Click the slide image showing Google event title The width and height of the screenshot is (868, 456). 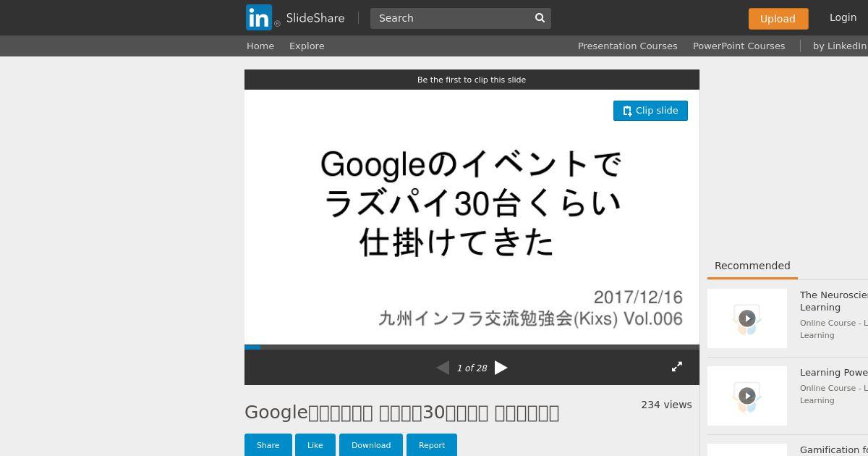point(472,217)
